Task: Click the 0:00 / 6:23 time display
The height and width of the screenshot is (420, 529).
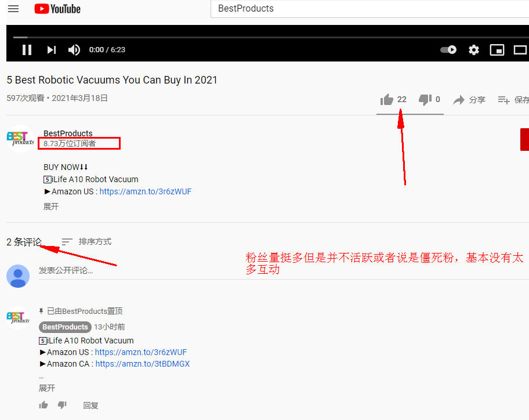Action: pos(107,50)
